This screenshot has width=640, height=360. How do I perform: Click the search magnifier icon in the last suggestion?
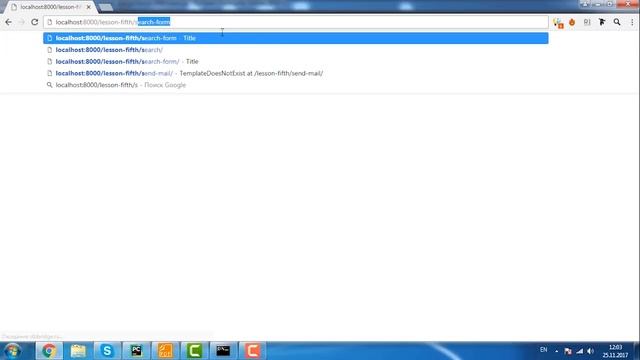[49, 85]
